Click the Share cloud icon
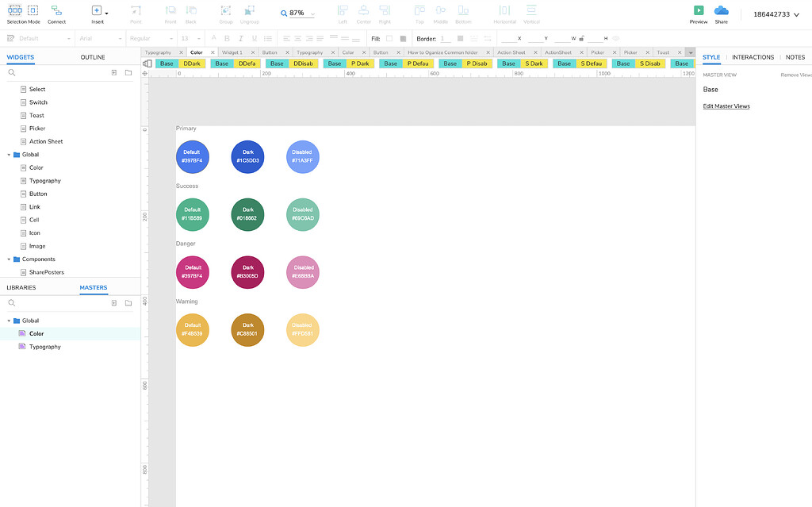This screenshot has height=507, width=812. (x=721, y=10)
